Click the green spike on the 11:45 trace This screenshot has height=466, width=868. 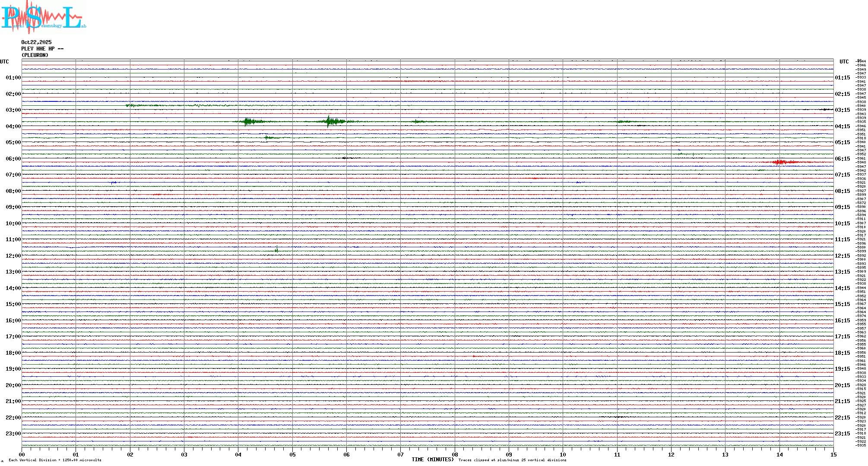coord(276,250)
